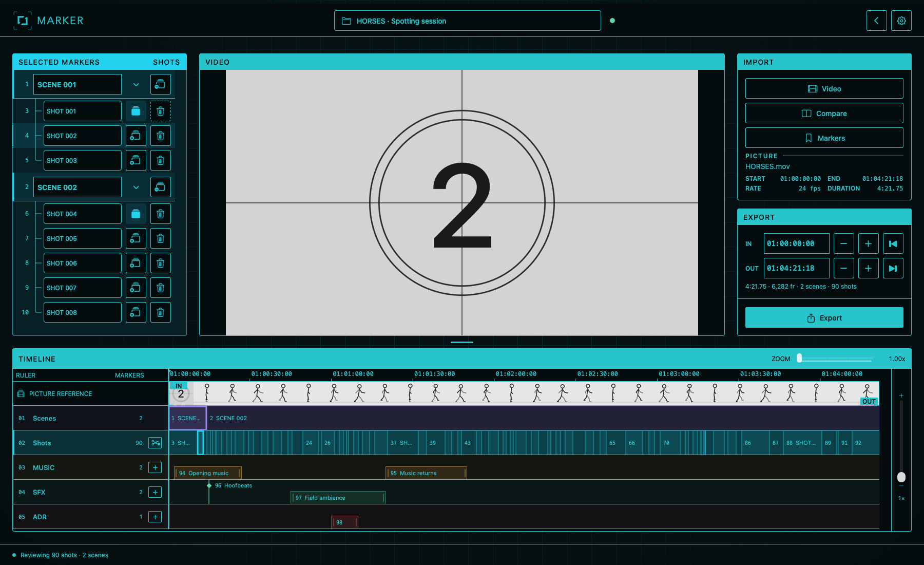924x565 pixels.
Task: Remove shots from SCENE 001
Action: click(x=161, y=84)
